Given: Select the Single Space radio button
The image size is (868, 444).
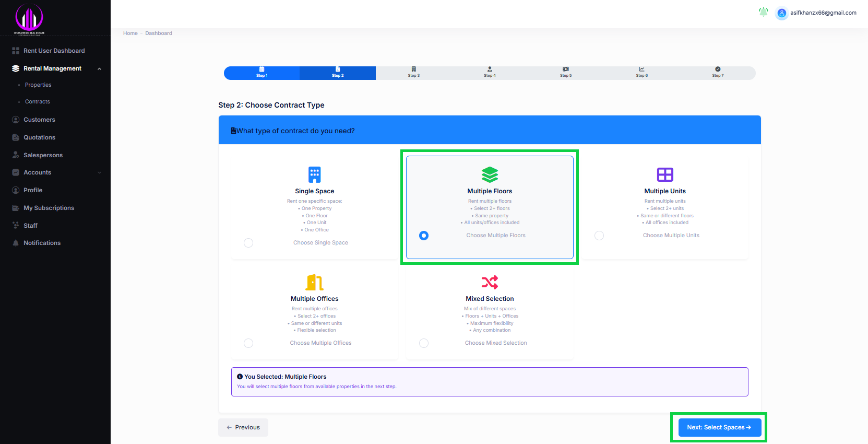Looking at the screenshot, I should tap(248, 243).
